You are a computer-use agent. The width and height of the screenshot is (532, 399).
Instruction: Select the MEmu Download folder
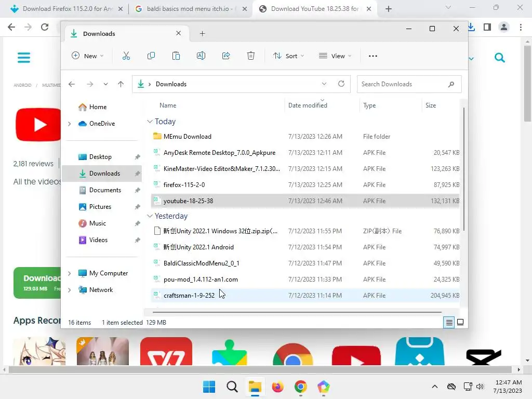point(305,137)
